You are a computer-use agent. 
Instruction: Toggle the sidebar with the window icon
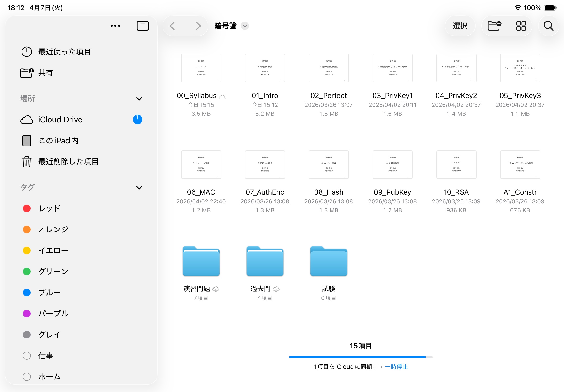pos(142,26)
